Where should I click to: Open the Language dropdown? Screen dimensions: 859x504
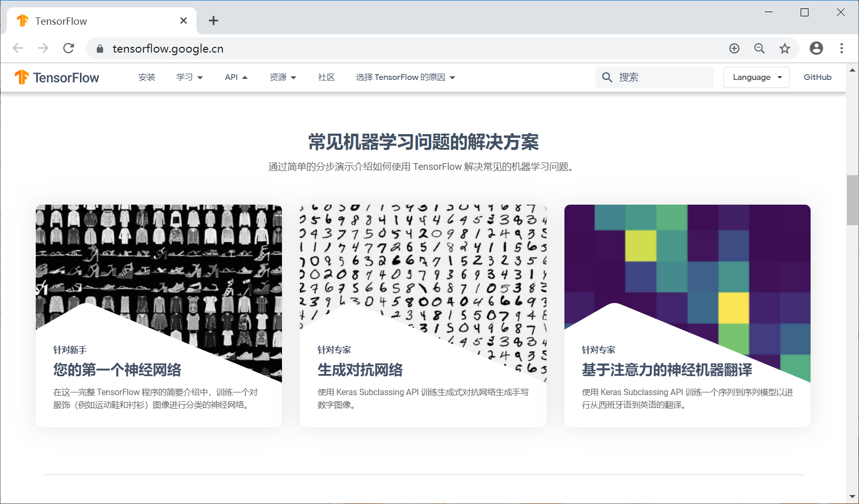coord(756,77)
